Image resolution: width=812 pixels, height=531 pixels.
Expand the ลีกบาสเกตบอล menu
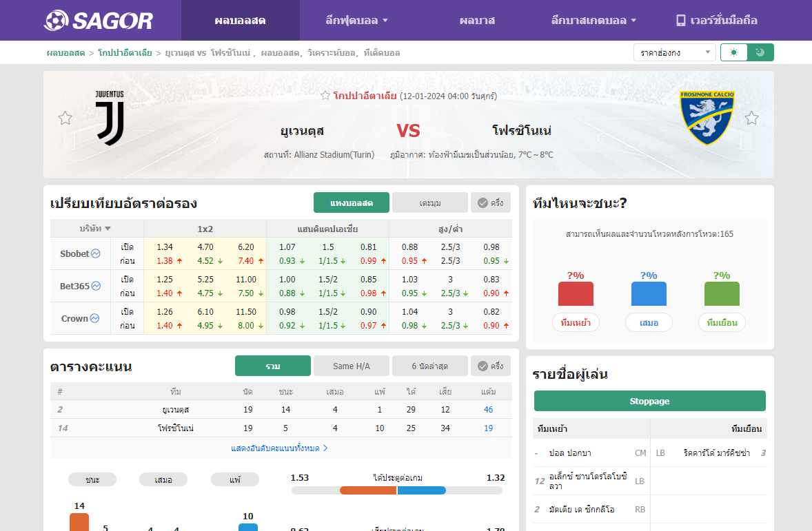pos(593,20)
